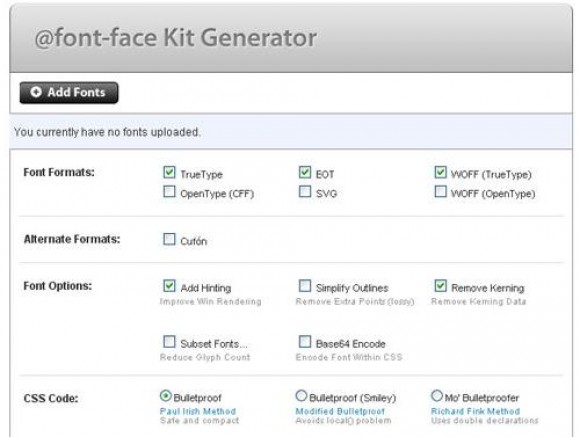Choose the Bulletproof (Smiley) radio option

(x=301, y=396)
